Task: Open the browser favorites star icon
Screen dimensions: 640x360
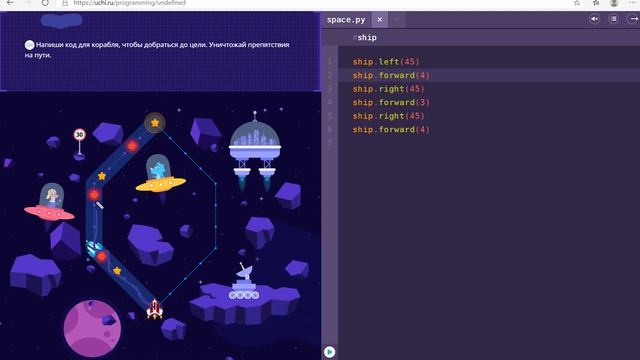Action: [596, 3]
